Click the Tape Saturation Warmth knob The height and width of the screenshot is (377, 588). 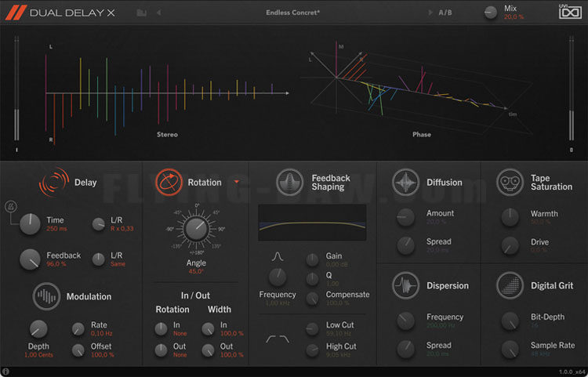tap(510, 217)
